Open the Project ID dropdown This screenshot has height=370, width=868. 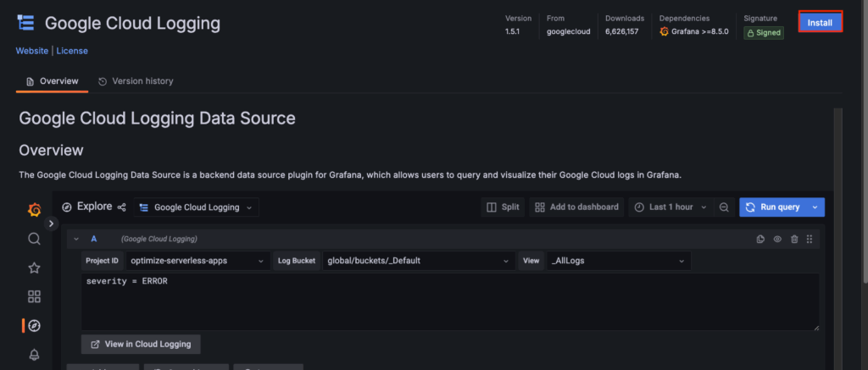point(198,261)
